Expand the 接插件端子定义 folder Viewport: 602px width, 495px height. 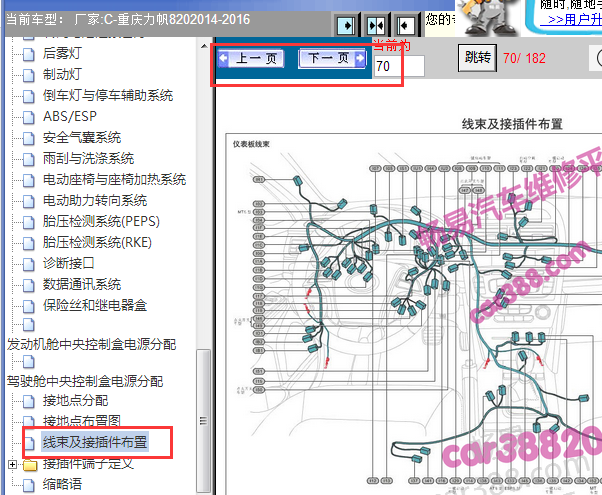12,465
